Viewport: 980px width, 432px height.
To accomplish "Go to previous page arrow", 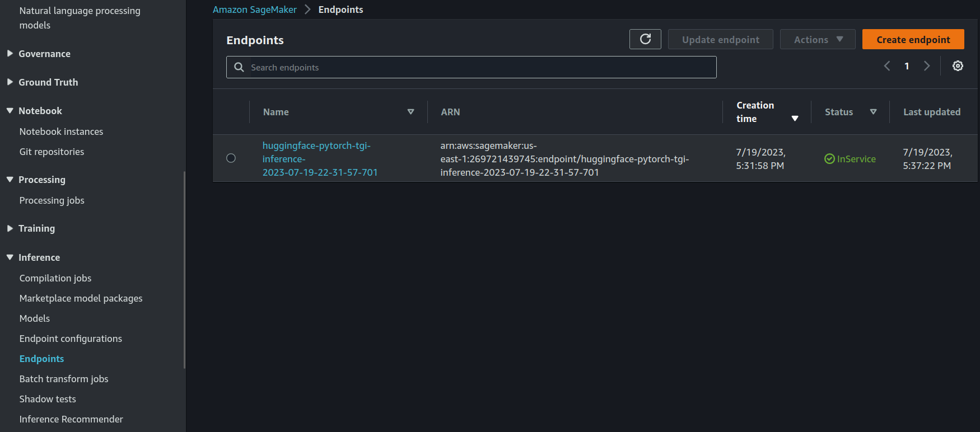I will point(887,66).
